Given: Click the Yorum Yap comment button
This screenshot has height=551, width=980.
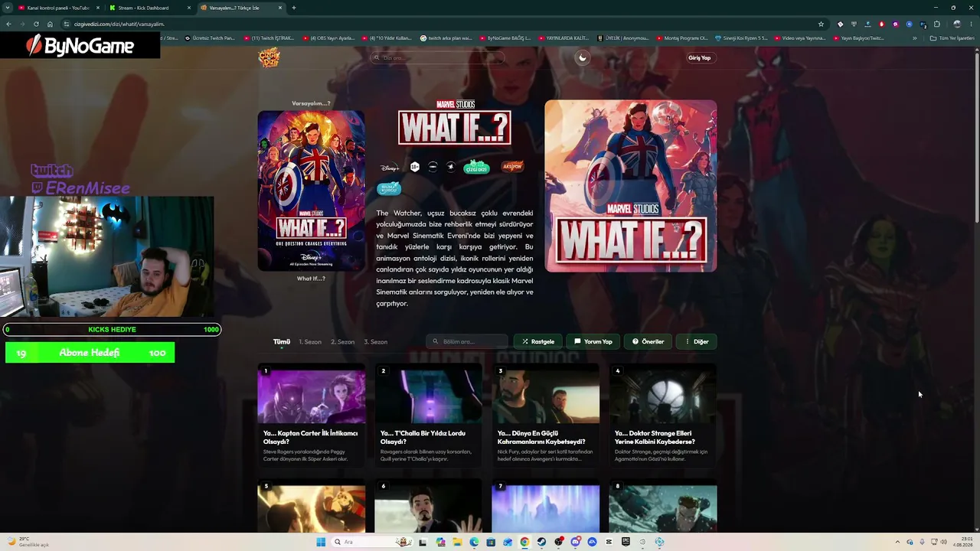Looking at the screenshot, I should point(593,342).
